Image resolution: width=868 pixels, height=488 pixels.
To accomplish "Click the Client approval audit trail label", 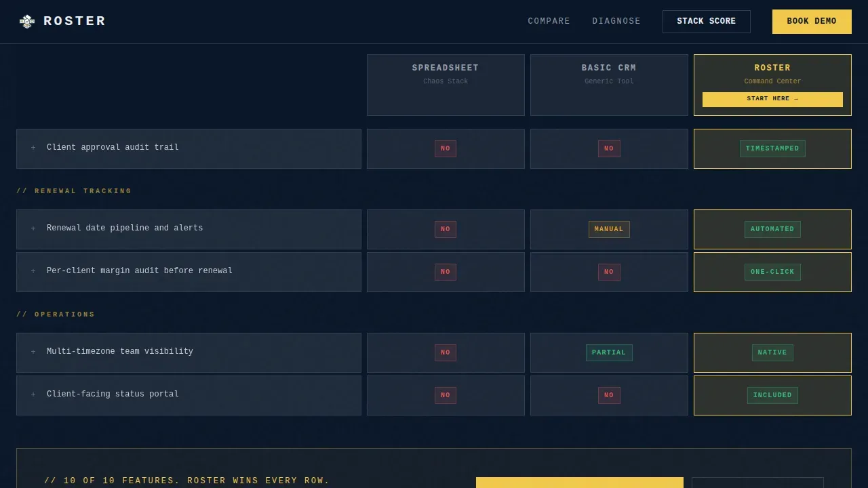I will pyautogui.click(x=113, y=148).
